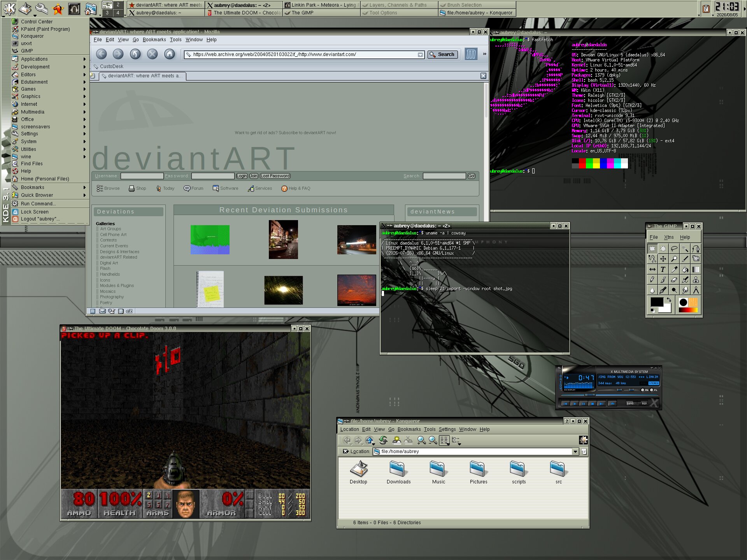Activate the Magnify tool in GIMP toolbox

(x=674, y=259)
